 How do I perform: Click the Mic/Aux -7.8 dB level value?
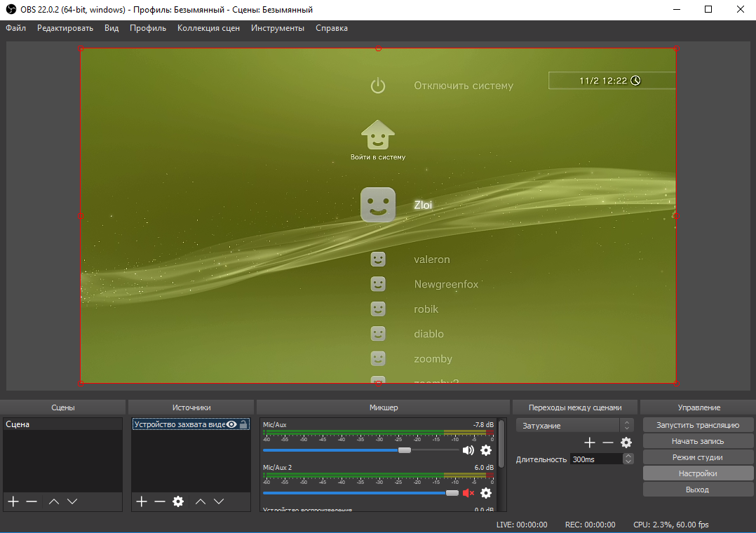click(x=483, y=424)
